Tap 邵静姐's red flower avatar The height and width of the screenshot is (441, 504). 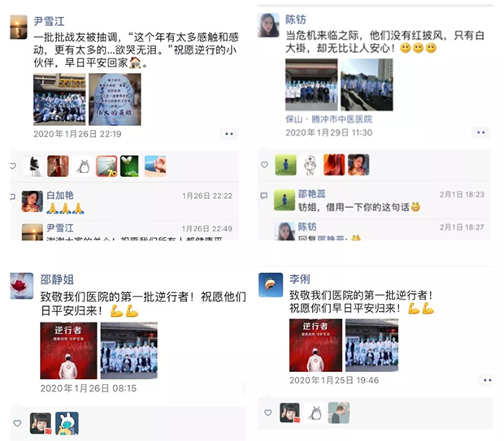[21, 286]
